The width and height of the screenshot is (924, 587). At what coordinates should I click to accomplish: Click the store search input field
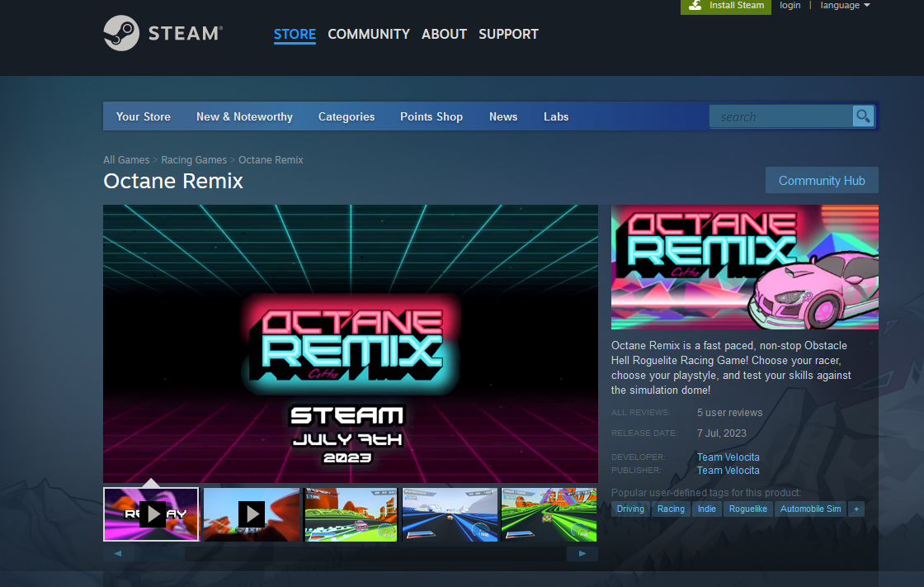coord(780,116)
